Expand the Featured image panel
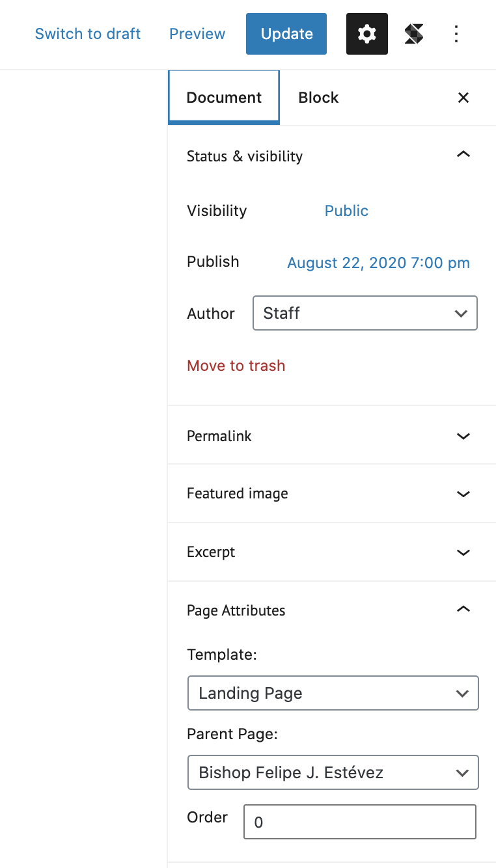The height and width of the screenshot is (868, 496). (463, 494)
